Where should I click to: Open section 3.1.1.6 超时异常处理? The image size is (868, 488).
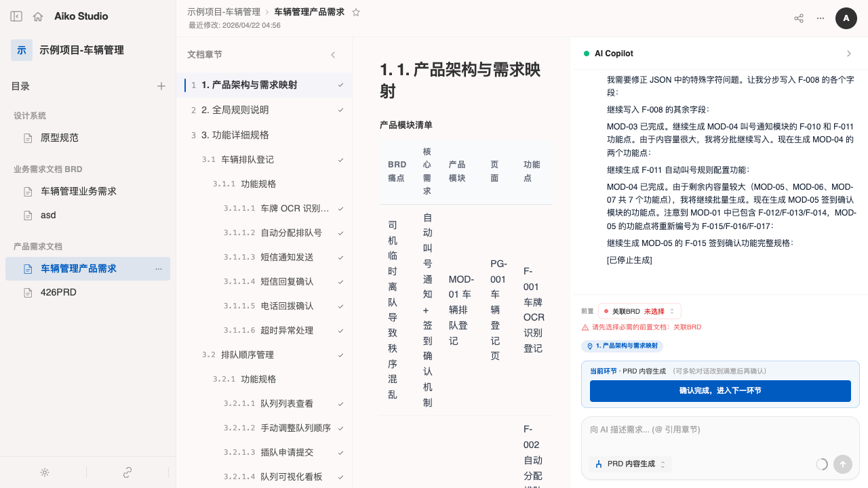coord(264,331)
